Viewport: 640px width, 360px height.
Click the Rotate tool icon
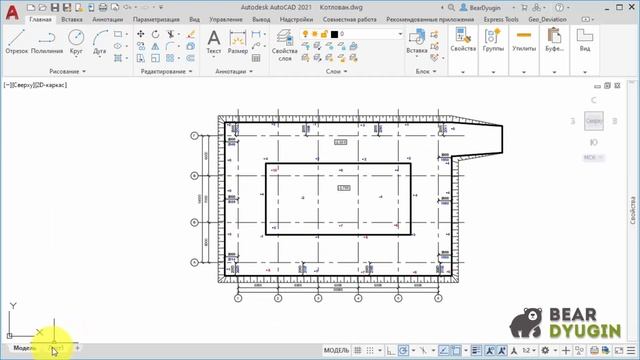[156, 34]
